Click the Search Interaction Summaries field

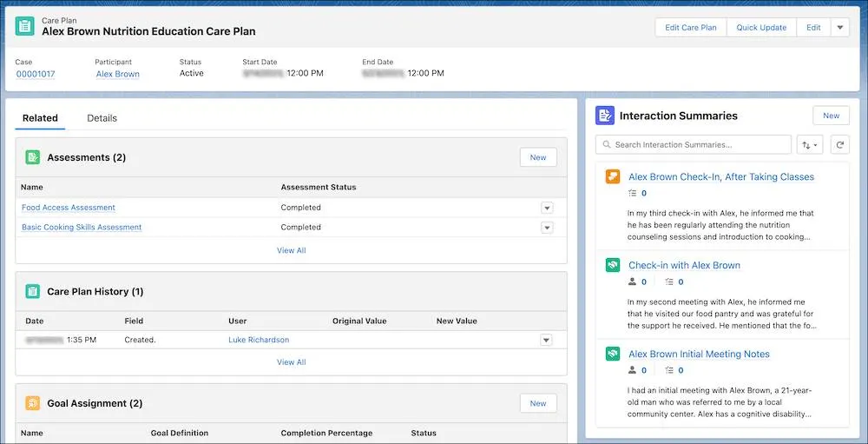coord(694,145)
